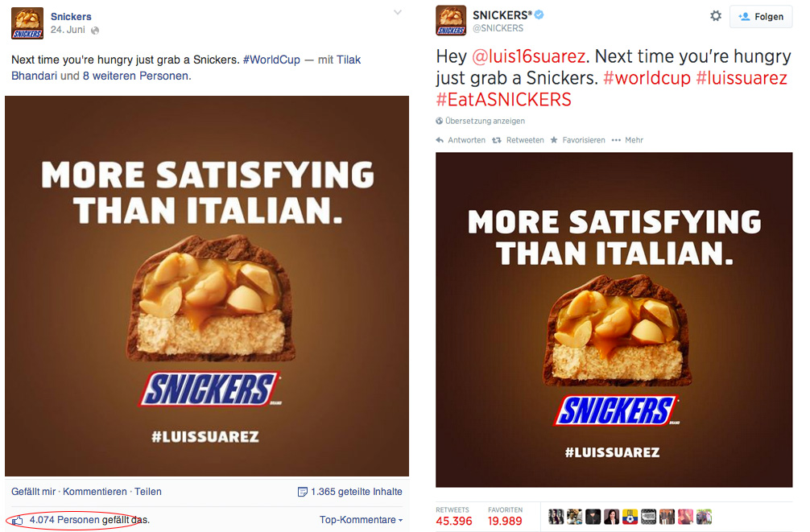
Task: Click the Retweeten icon under the tweet
Action: coord(497,140)
